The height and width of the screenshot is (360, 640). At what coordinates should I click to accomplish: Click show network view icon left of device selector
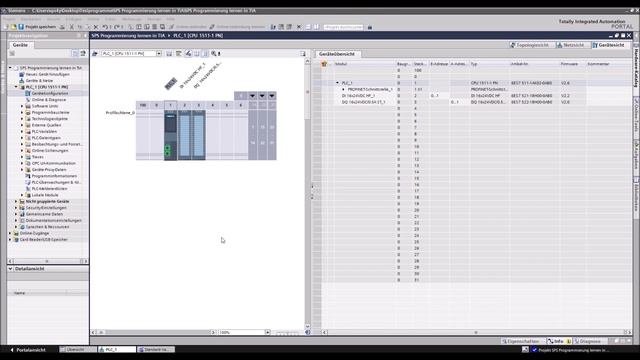(x=95, y=53)
